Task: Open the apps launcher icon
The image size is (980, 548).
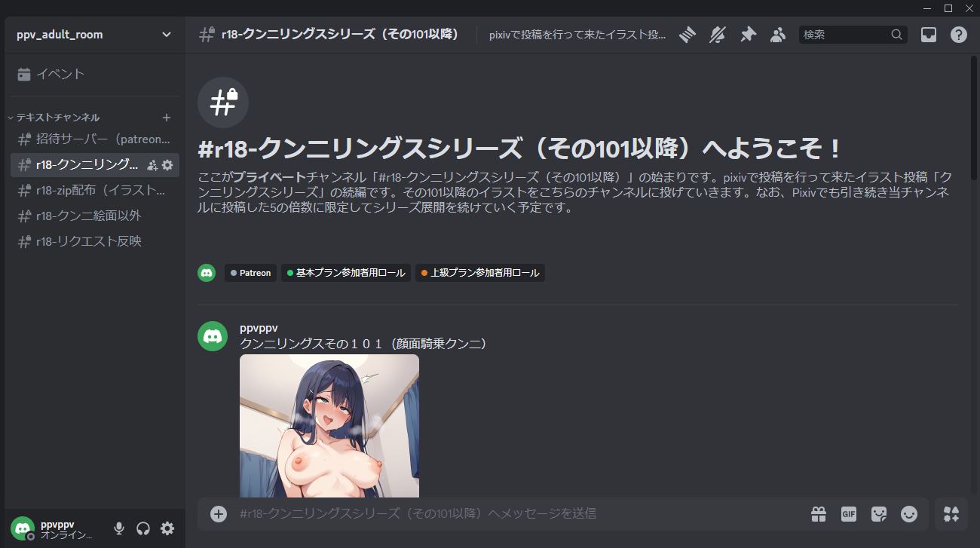Action: pos(951,514)
